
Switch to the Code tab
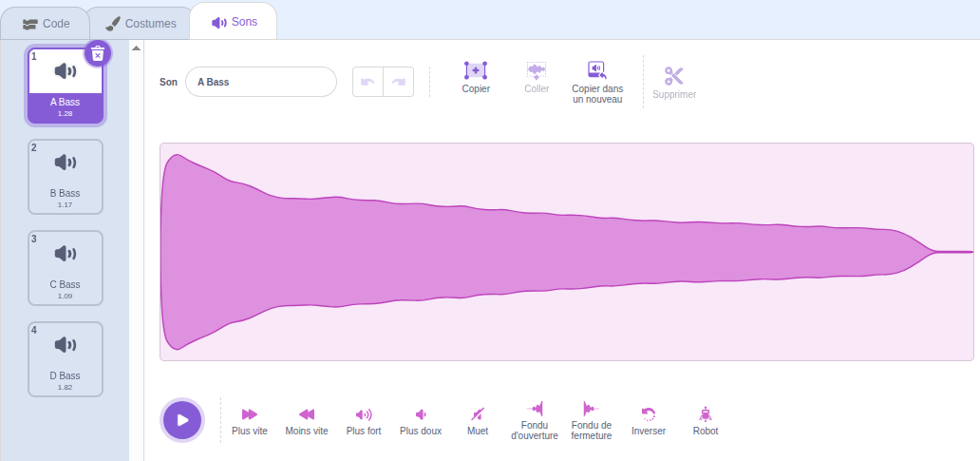[x=46, y=23]
